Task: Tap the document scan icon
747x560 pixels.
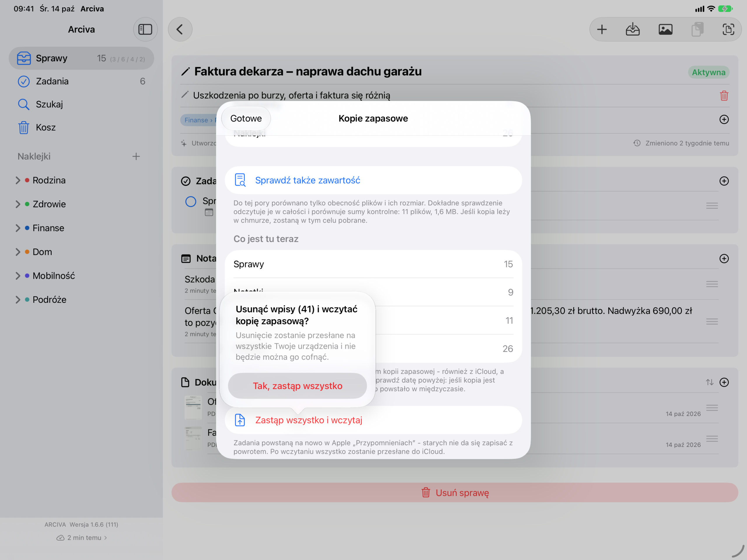Action: (728, 29)
